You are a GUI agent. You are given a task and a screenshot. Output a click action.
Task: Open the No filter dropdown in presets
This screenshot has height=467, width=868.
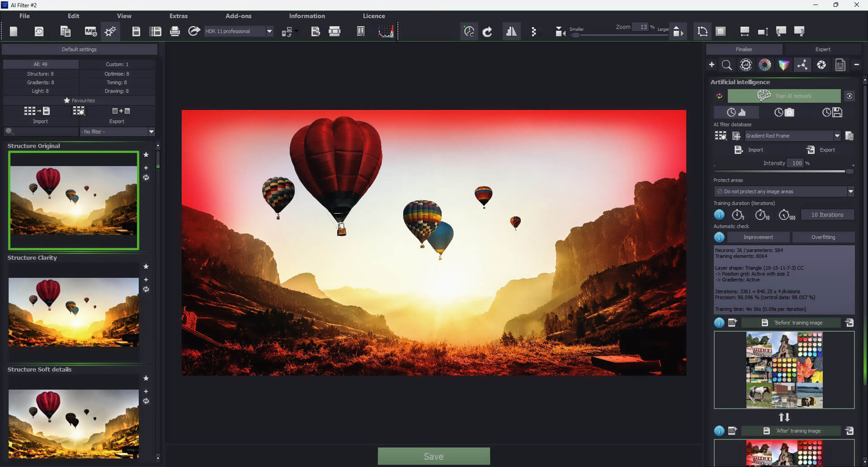pyautogui.click(x=151, y=132)
